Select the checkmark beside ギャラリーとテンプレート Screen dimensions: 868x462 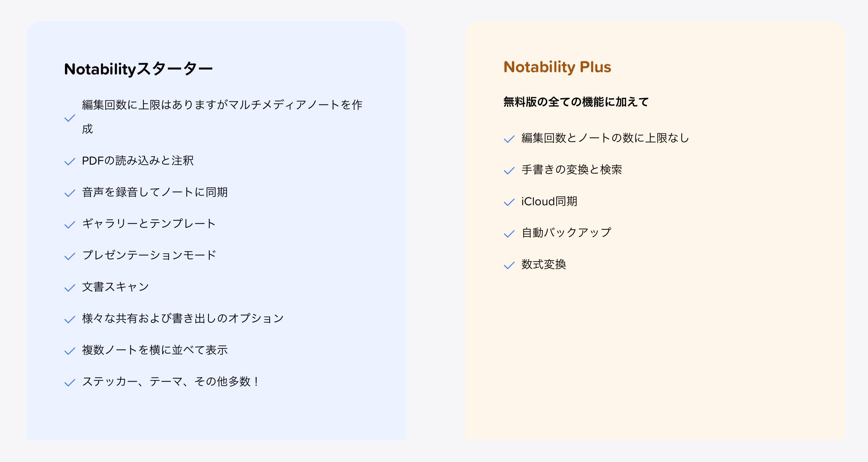tap(70, 225)
